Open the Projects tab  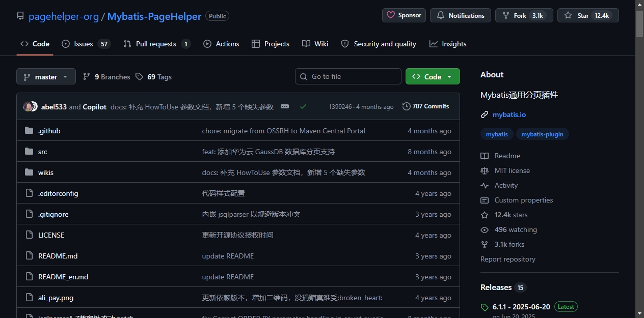point(271,44)
